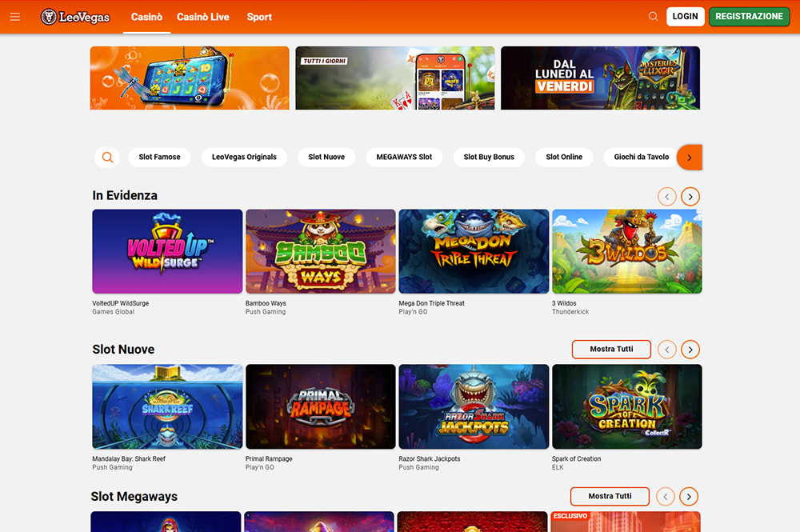
Task: Click the 3 Wildos title text
Action: (564, 303)
